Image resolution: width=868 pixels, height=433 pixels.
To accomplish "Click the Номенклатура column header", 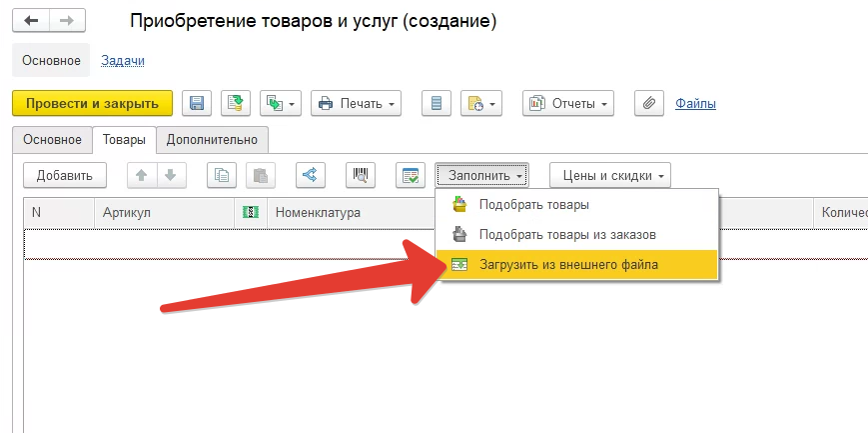I will point(318,212).
